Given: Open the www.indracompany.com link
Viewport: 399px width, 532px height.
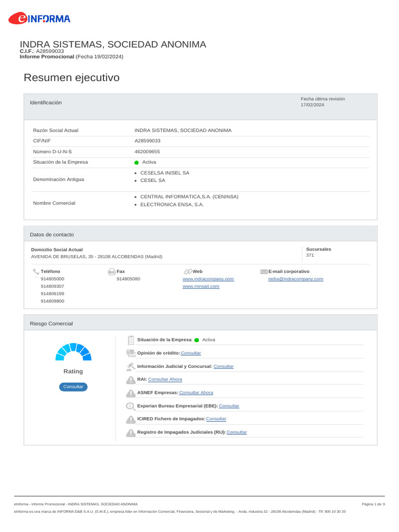Looking at the screenshot, I should (x=208, y=279).
